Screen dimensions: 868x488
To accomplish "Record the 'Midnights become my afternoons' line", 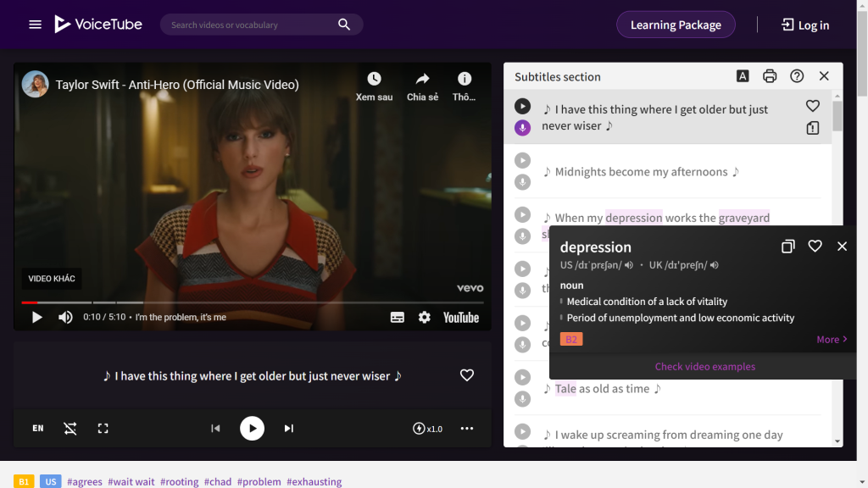I will coord(522,182).
